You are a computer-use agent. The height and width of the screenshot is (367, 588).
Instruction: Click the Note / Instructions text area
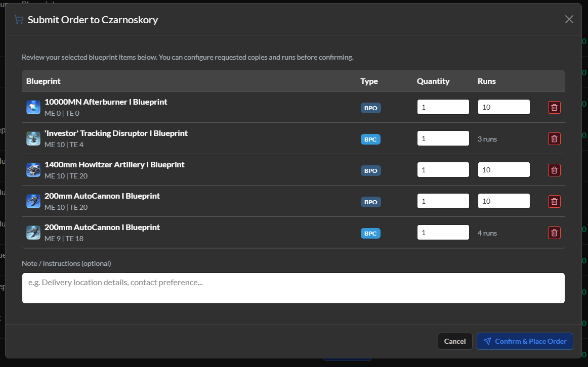tap(293, 288)
